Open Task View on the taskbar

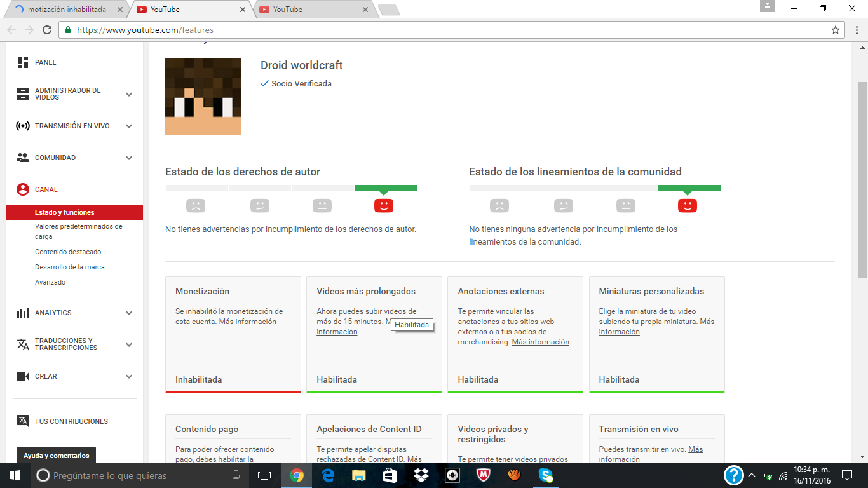tap(264, 475)
